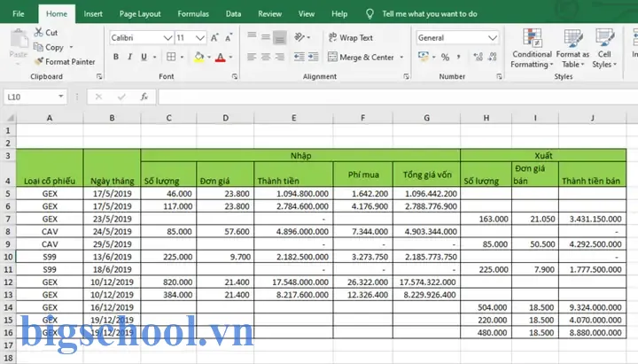Click cell containing 17.548.000.000
638x364 pixels.
(x=293, y=282)
